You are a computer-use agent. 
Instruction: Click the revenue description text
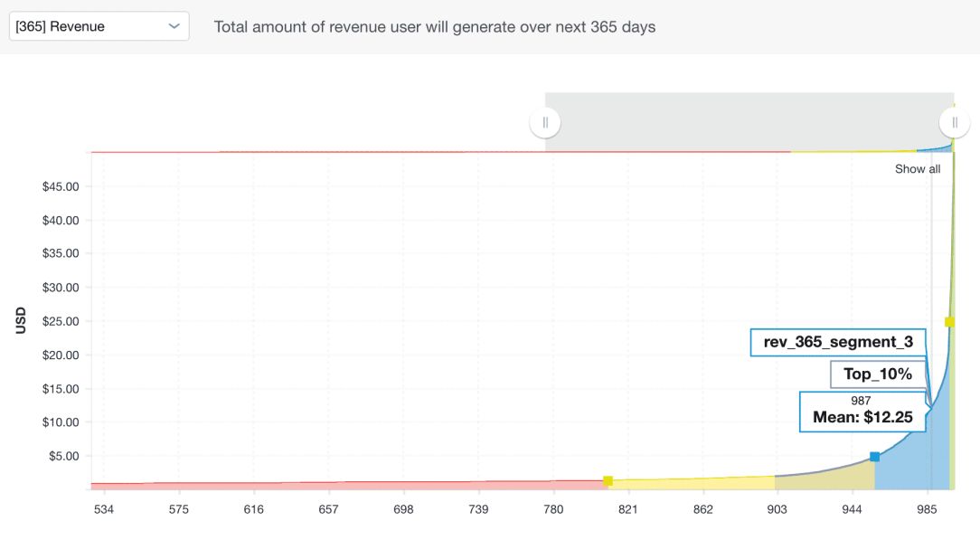(x=435, y=27)
